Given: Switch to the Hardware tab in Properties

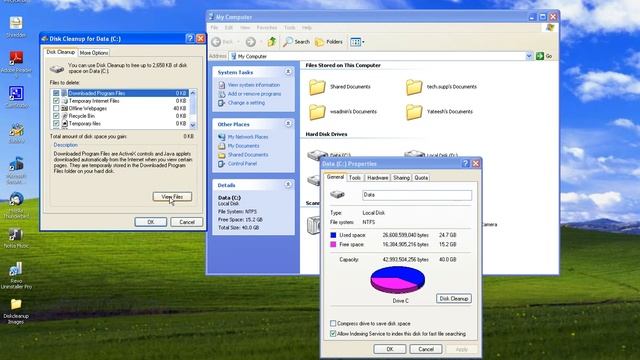Looking at the screenshot, I should point(378,178).
